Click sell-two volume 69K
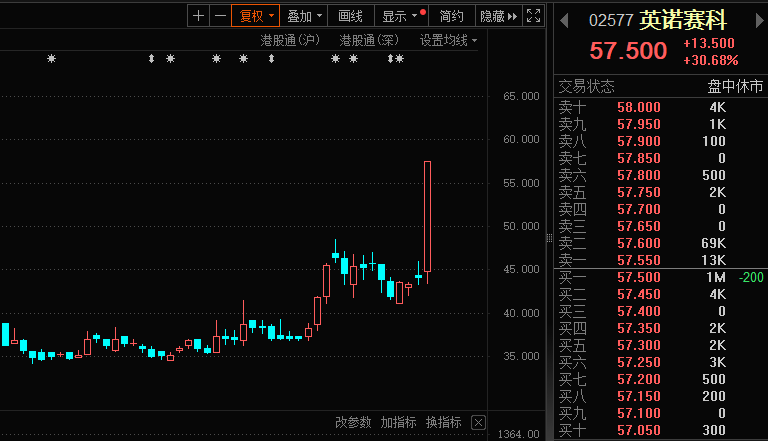 pyautogui.click(x=714, y=244)
